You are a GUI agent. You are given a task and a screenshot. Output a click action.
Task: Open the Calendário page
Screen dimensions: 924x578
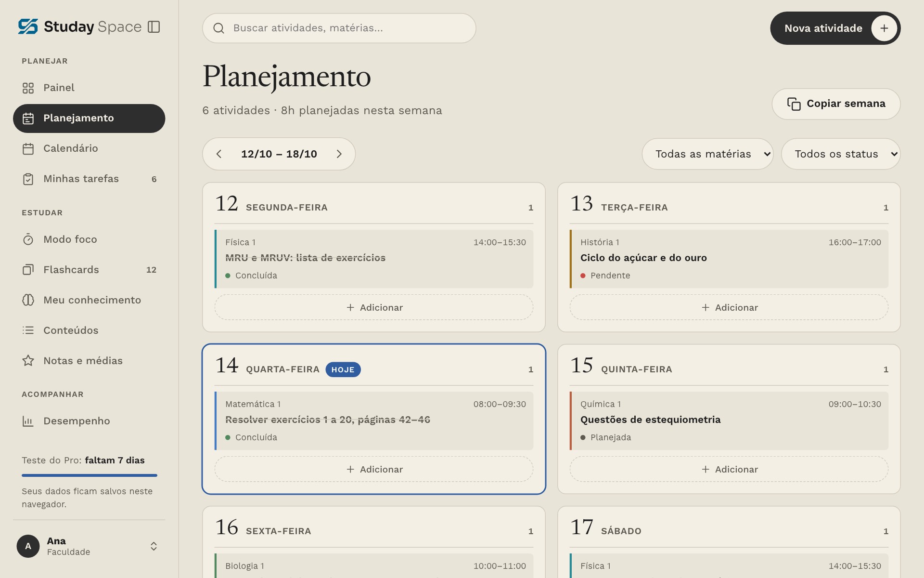click(89, 149)
